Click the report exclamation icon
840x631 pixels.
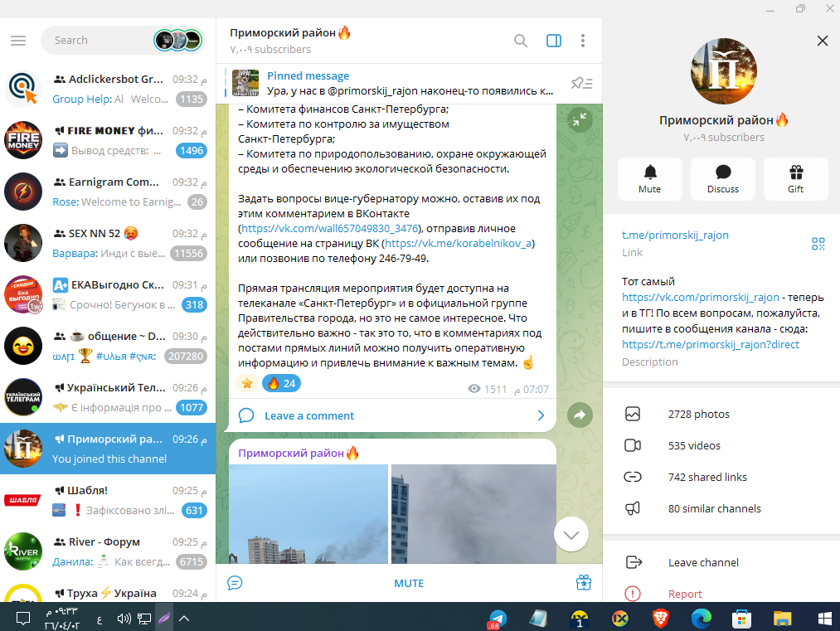(633, 594)
